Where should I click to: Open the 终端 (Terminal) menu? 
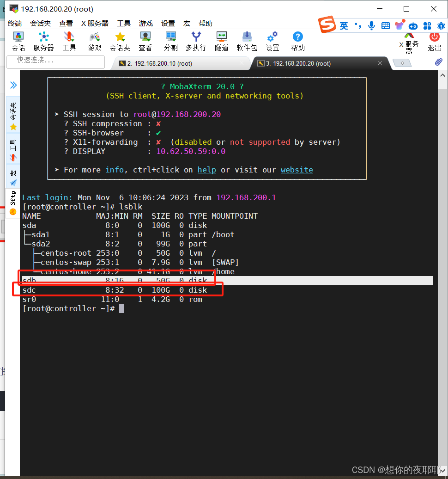coord(15,24)
